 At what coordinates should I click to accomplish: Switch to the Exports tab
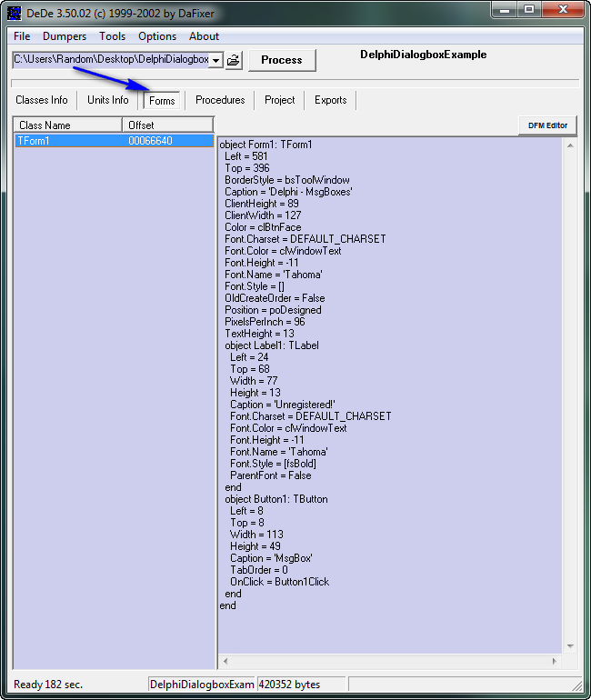tap(330, 100)
